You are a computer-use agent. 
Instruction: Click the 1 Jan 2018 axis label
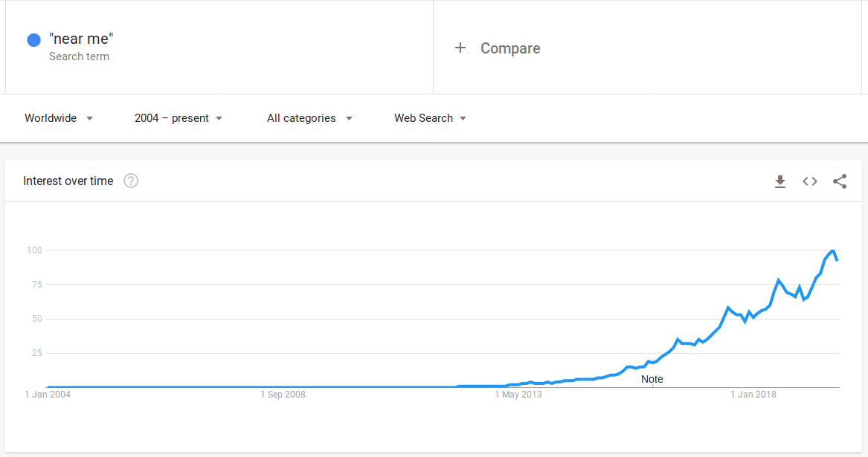pyautogui.click(x=753, y=395)
